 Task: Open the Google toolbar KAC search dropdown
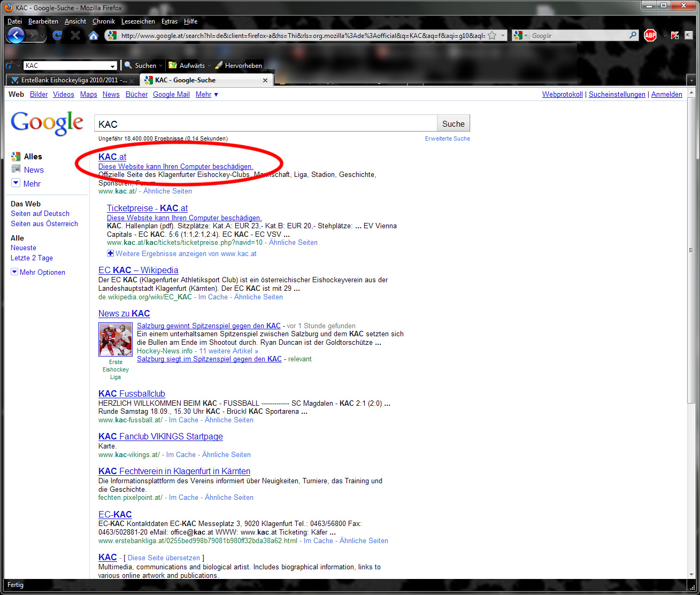coord(113,66)
